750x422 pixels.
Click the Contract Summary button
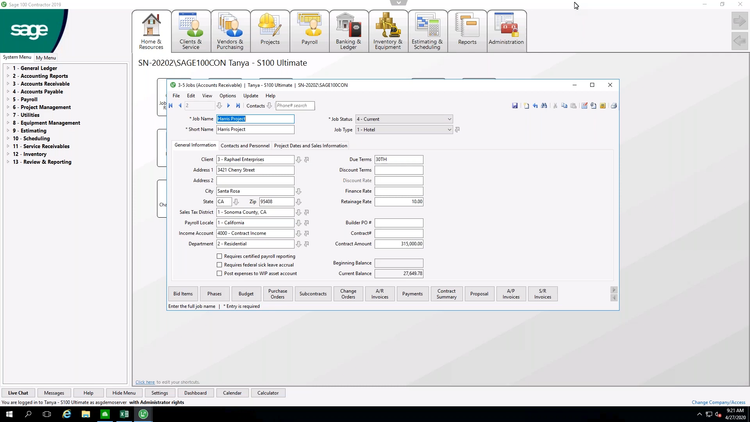point(446,294)
